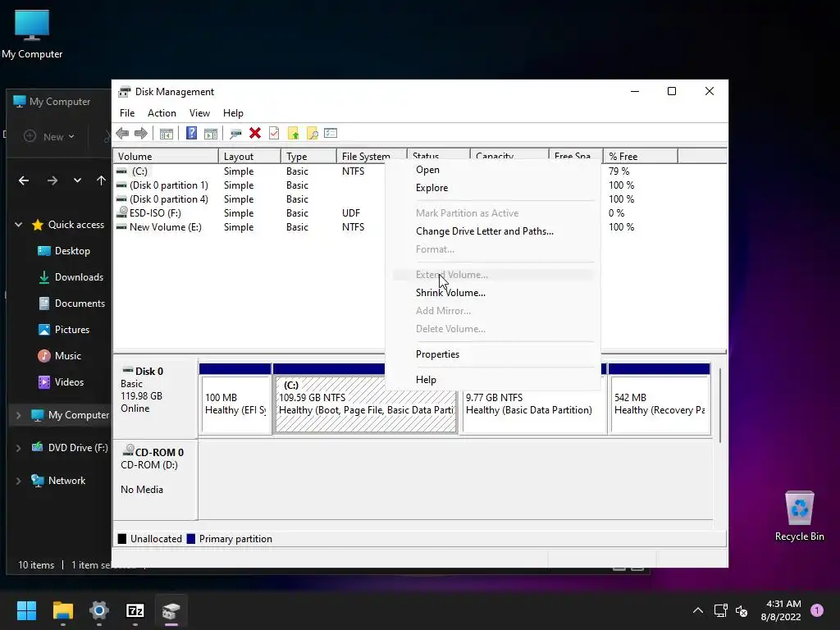Image resolution: width=840 pixels, height=630 pixels.
Task: Click the disk pane vertical scrollbar
Action: (x=720, y=404)
